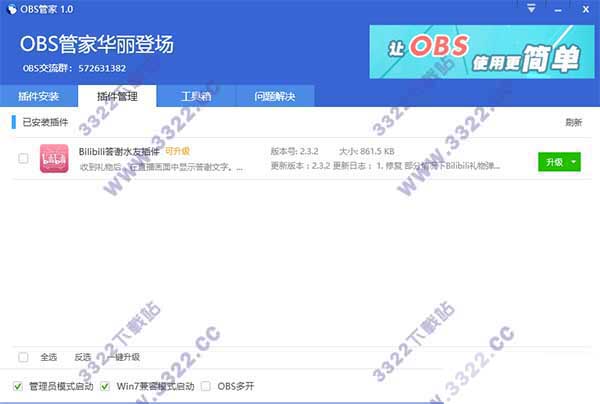
Task: Open the 工具箱 tab
Action: [196, 96]
